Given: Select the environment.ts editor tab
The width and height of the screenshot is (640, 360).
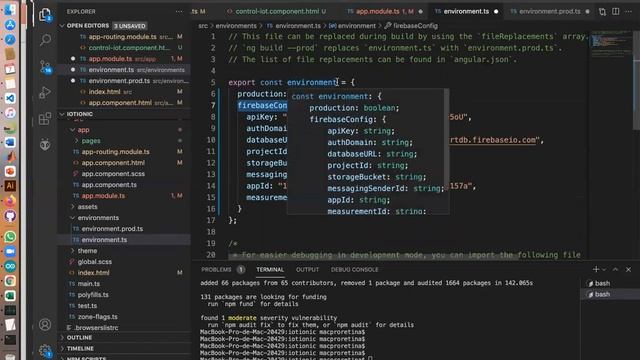Looking at the screenshot, I should (x=466, y=11).
